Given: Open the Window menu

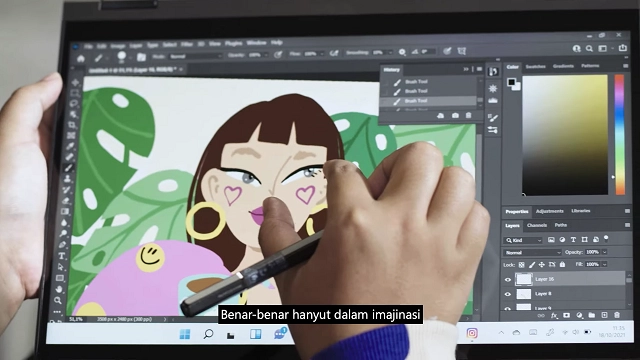Looking at the screenshot, I should [x=256, y=43].
